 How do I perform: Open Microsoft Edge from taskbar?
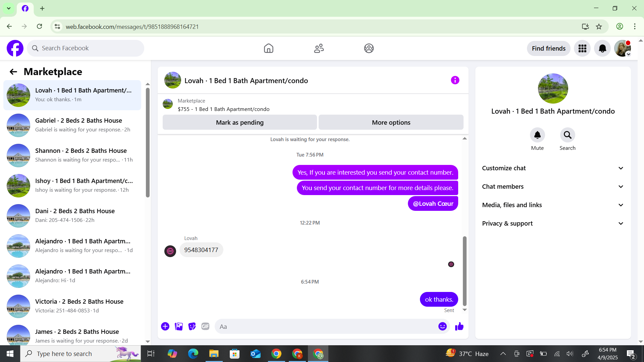[x=193, y=354]
